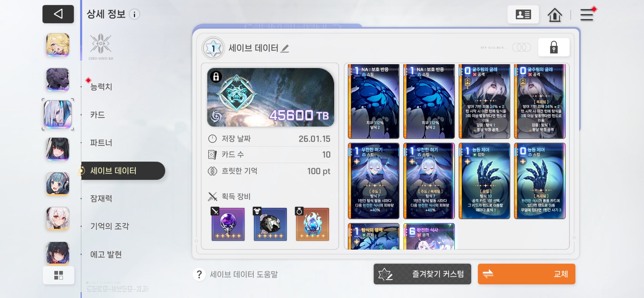
Task: Open the 능력치 menu item
Action: click(101, 87)
